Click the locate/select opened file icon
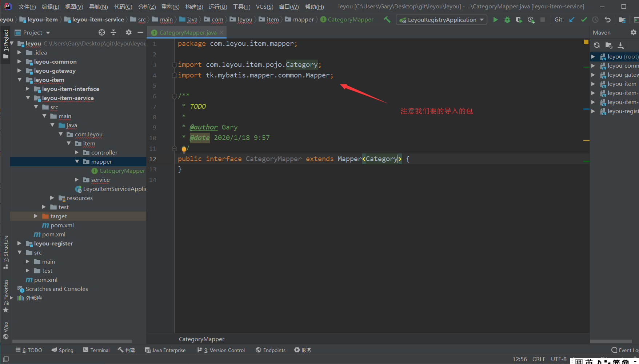 (102, 32)
